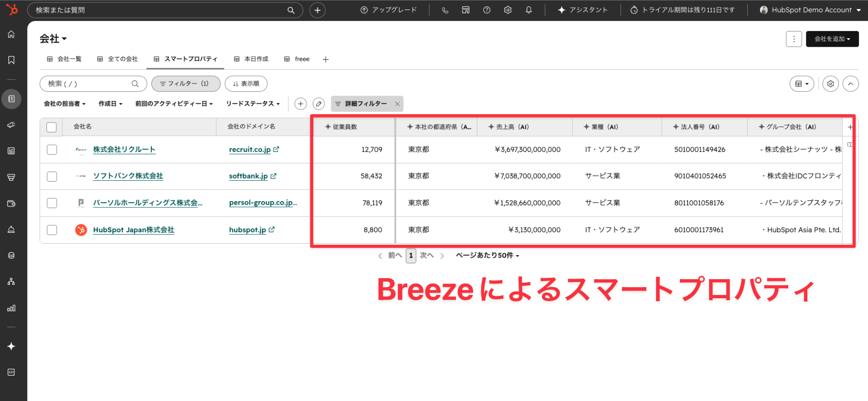Open the アシスタント button
Image resolution: width=868 pixels, height=401 pixels.
[x=583, y=10]
